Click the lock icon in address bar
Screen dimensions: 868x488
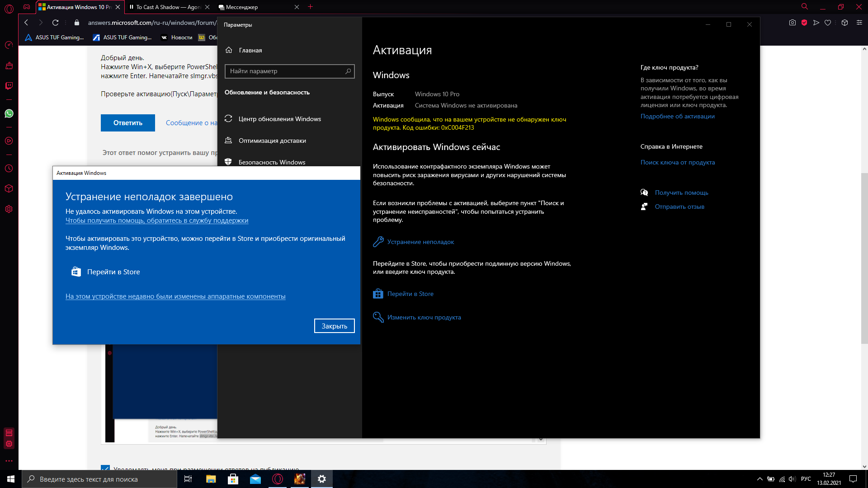76,23
